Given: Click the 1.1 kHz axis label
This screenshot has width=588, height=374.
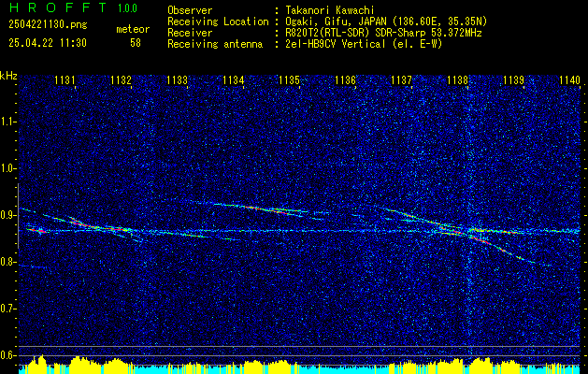Looking at the screenshot, I should click(x=7, y=122).
